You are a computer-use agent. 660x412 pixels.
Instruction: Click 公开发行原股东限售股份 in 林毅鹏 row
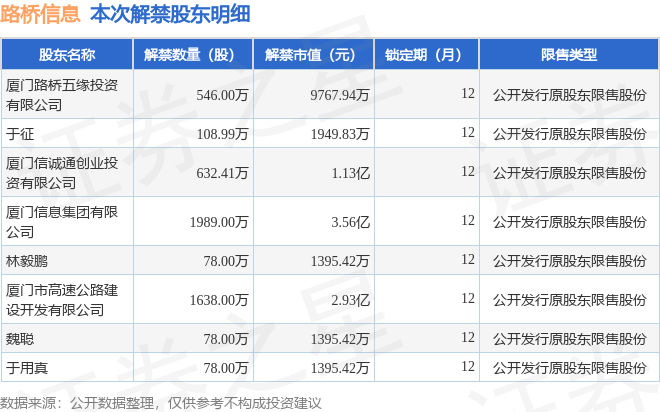(x=570, y=261)
